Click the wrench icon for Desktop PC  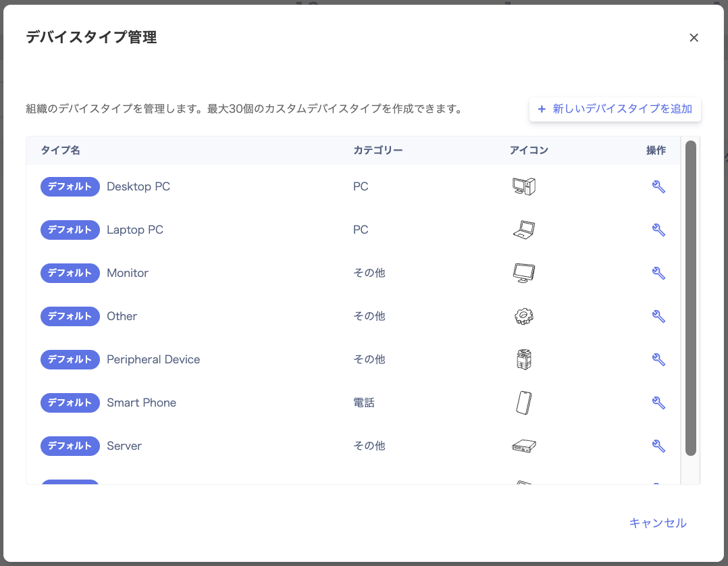(658, 186)
